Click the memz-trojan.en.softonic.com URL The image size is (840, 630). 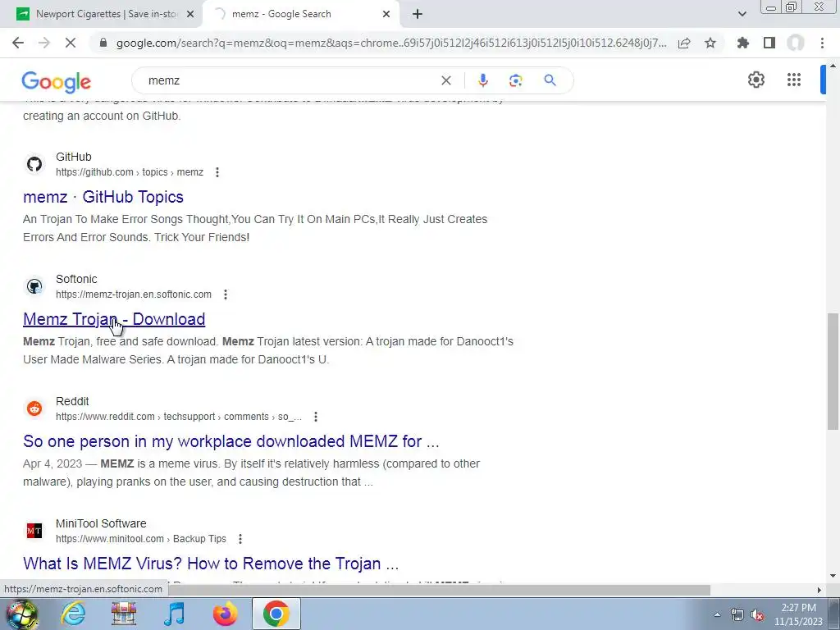134,294
